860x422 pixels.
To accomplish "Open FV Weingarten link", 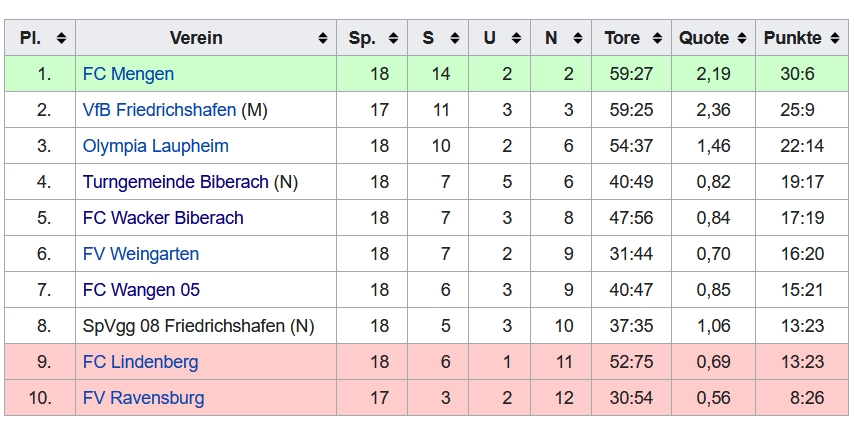I will click(141, 254).
